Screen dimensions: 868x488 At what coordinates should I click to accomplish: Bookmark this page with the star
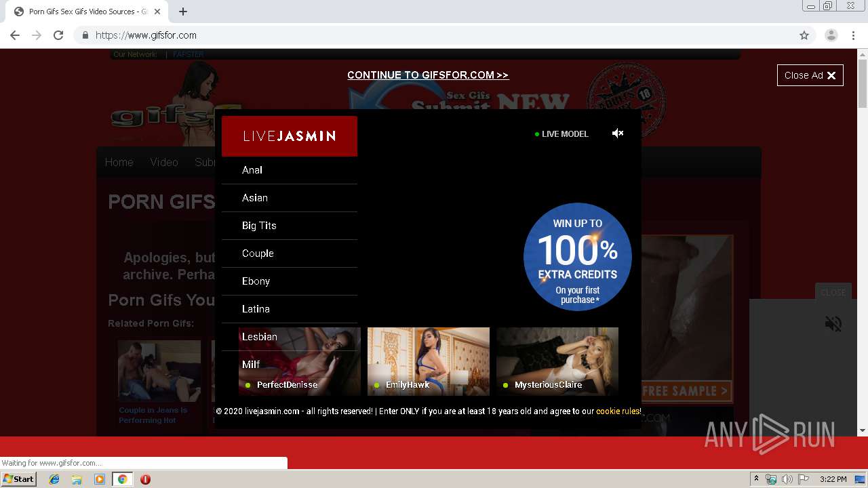tap(804, 35)
